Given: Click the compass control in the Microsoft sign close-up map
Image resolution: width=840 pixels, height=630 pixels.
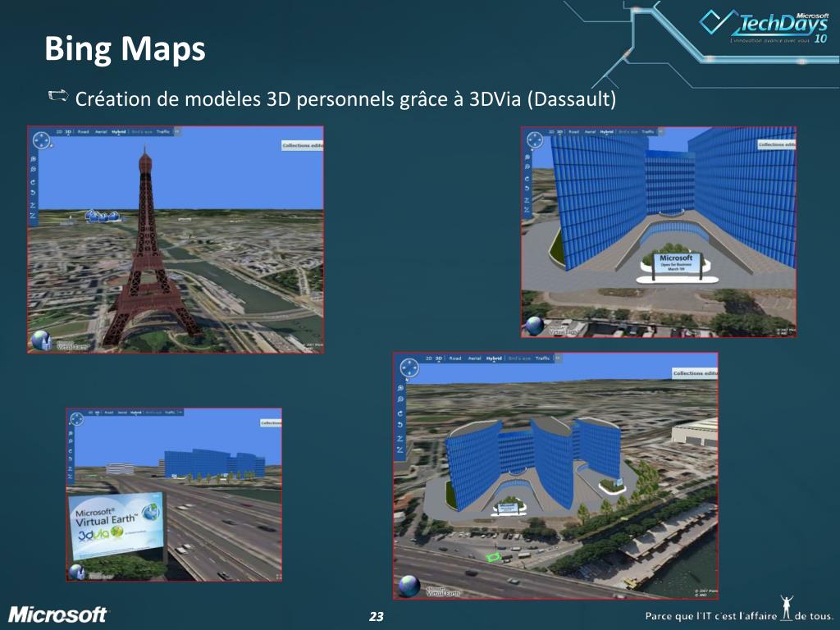Looking at the screenshot, I should click(535, 140).
